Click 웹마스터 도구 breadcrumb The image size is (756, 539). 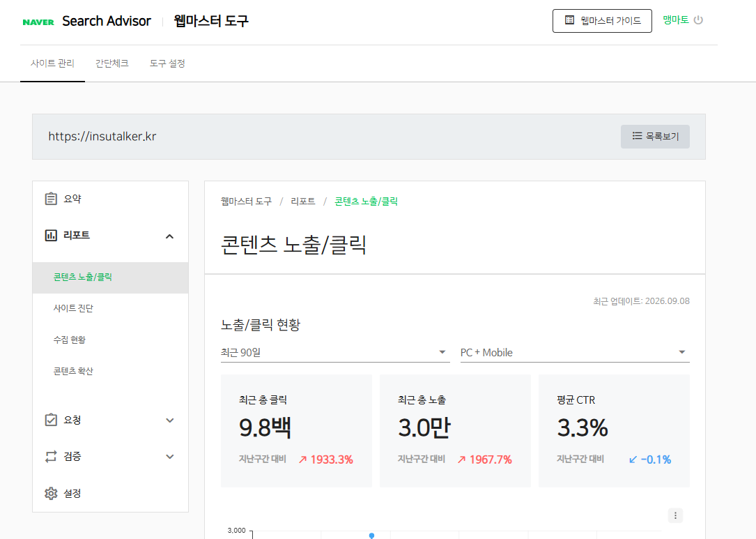(x=247, y=202)
